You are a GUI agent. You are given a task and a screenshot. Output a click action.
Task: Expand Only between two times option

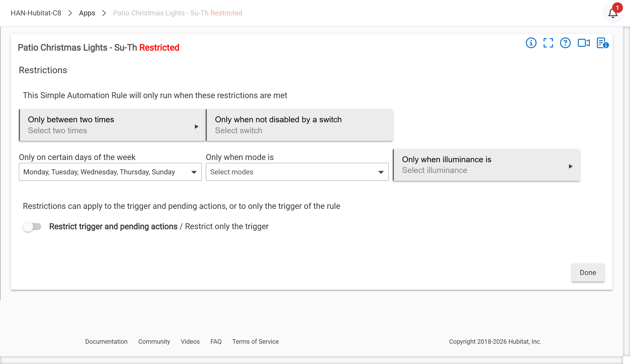pos(112,125)
